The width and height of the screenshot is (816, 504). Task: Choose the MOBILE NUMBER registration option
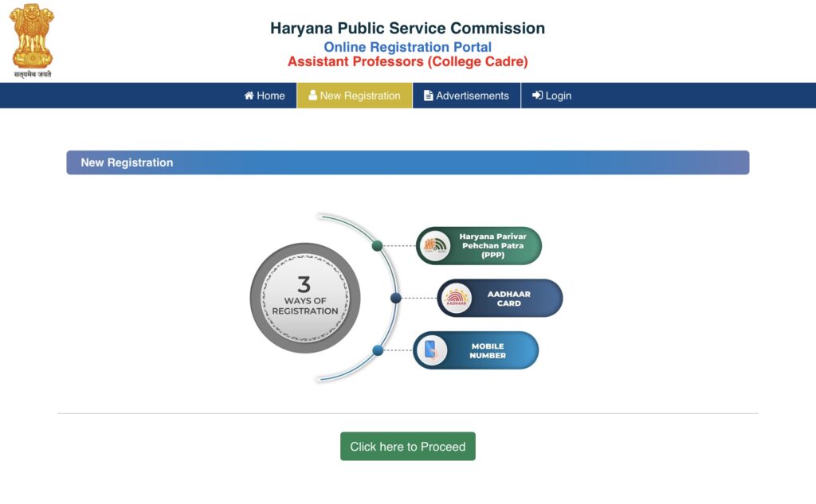point(476,350)
